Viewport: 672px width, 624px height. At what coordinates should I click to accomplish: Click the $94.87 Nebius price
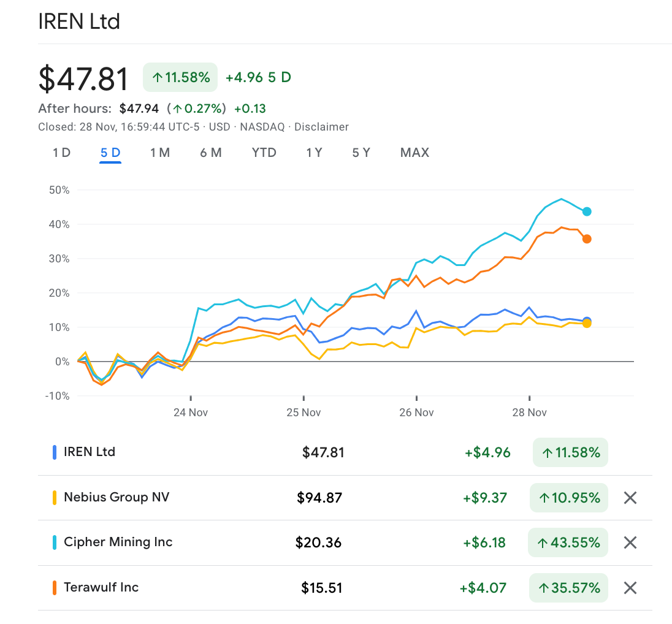319,498
